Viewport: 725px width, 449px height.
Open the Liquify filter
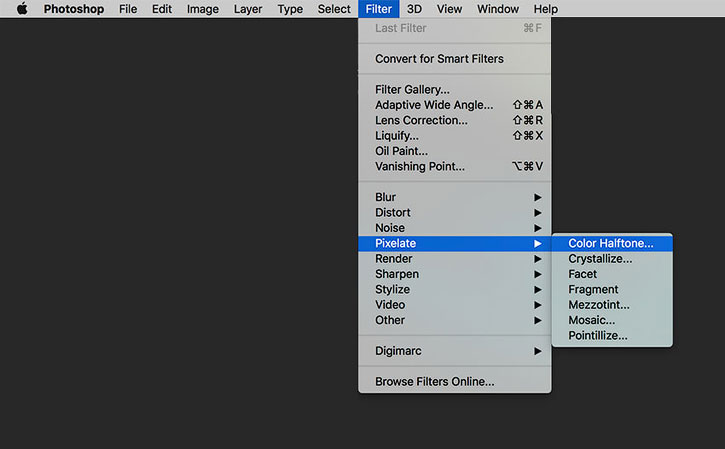click(455, 135)
